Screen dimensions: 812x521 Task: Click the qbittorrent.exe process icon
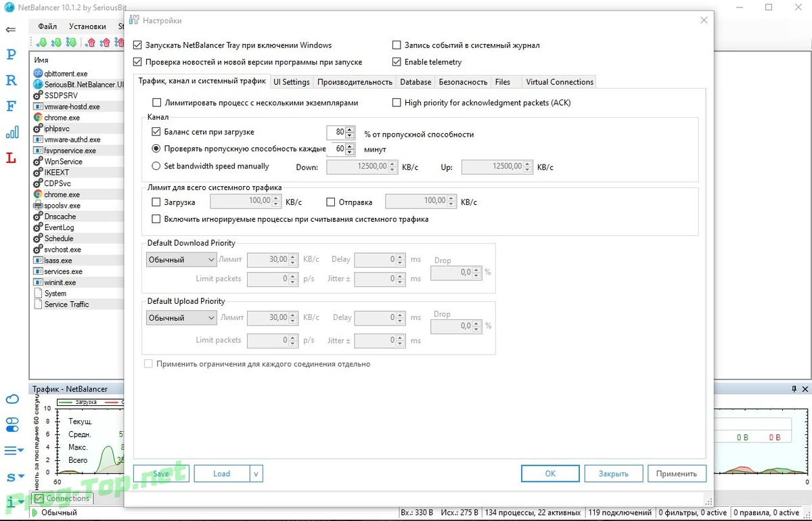tap(38, 73)
